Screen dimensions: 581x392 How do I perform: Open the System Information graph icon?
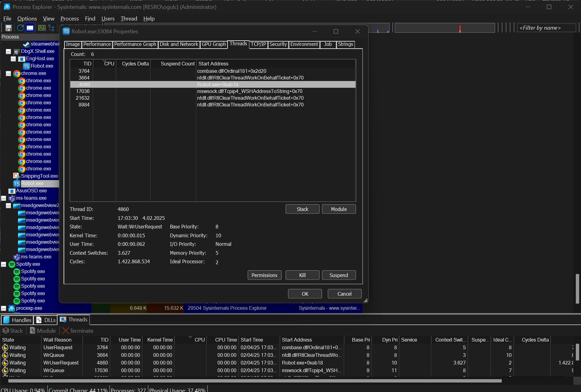pyautogui.click(x=42, y=28)
